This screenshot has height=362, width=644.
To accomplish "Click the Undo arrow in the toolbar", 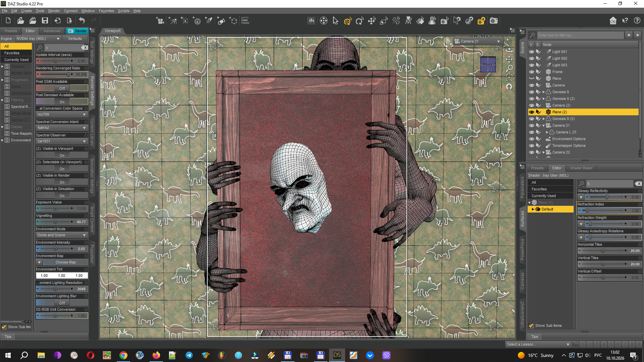I will point(82,21).
